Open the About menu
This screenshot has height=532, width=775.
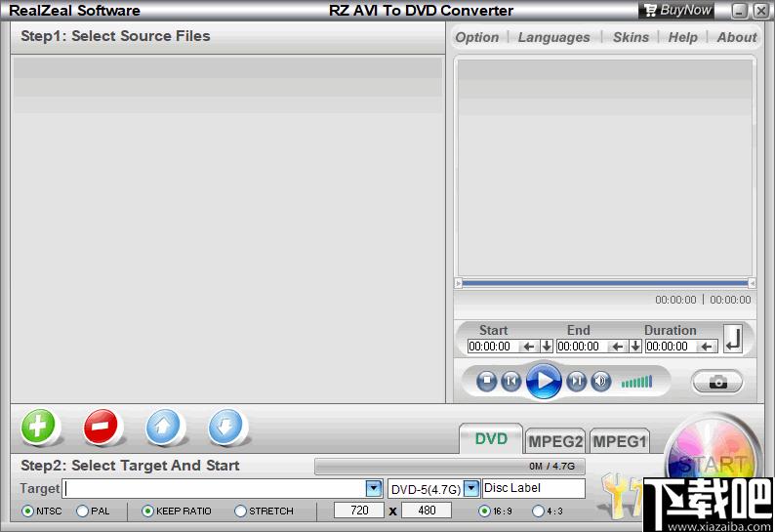click(x=737, y=37)
